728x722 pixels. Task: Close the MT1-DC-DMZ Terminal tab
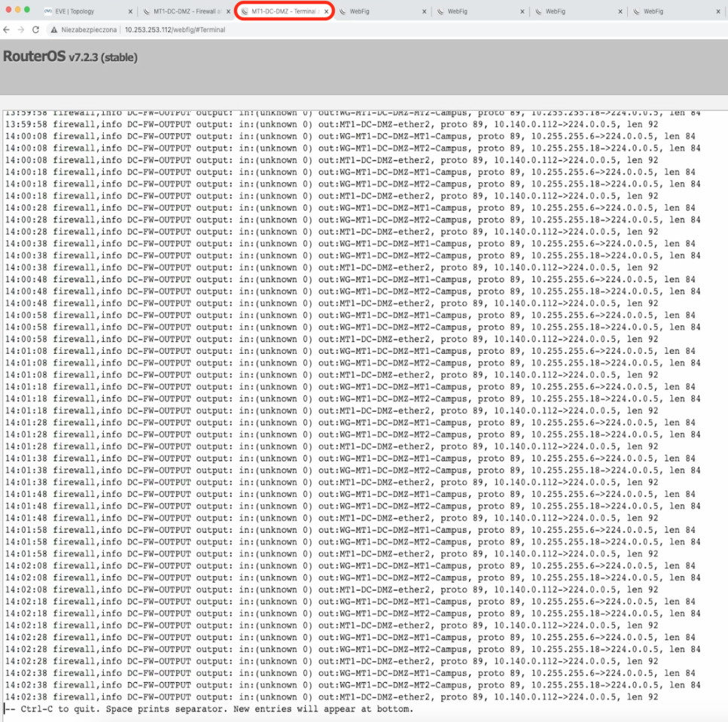tap(326, 11)
